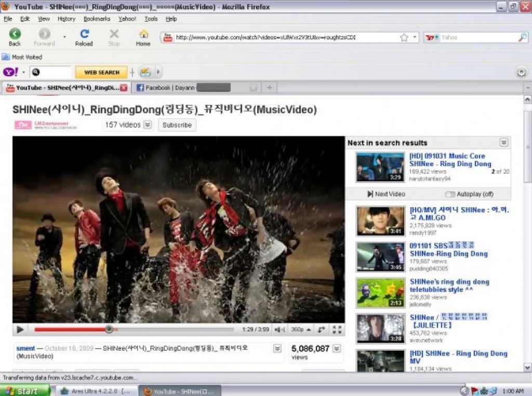Open the Most Visited bookmarks folder
This screenshot has width=532, height=396.
(x=22, y=57)
